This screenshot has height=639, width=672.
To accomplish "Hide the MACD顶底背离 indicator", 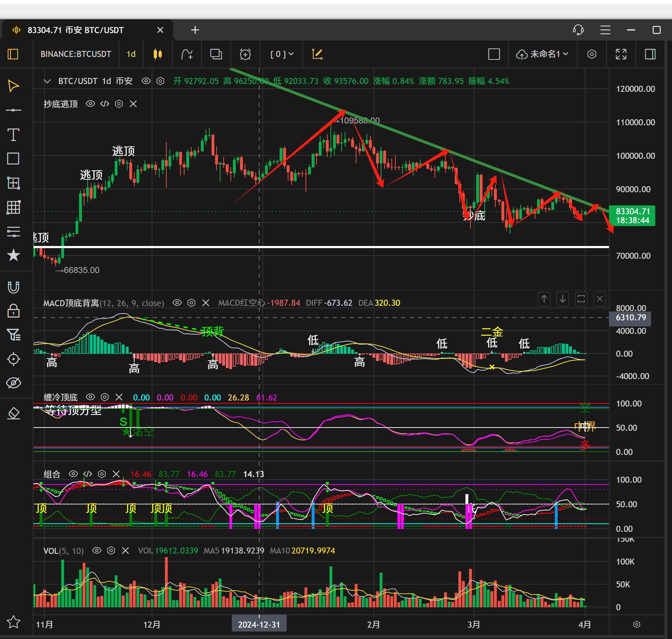I will tap(177, 303).
